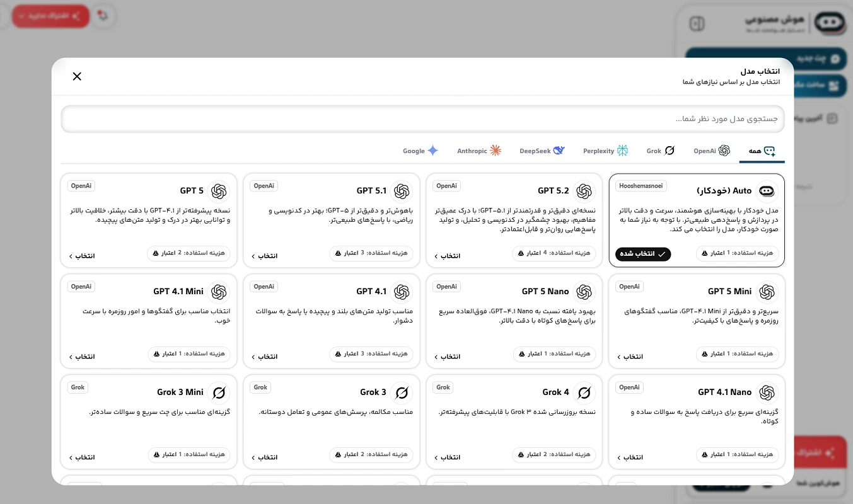The width and height of the screenshot is (853, 504).
Task: Click the OpenAI logo on the GPT 4.1 Nano card
Action: (x=767, y=392)
